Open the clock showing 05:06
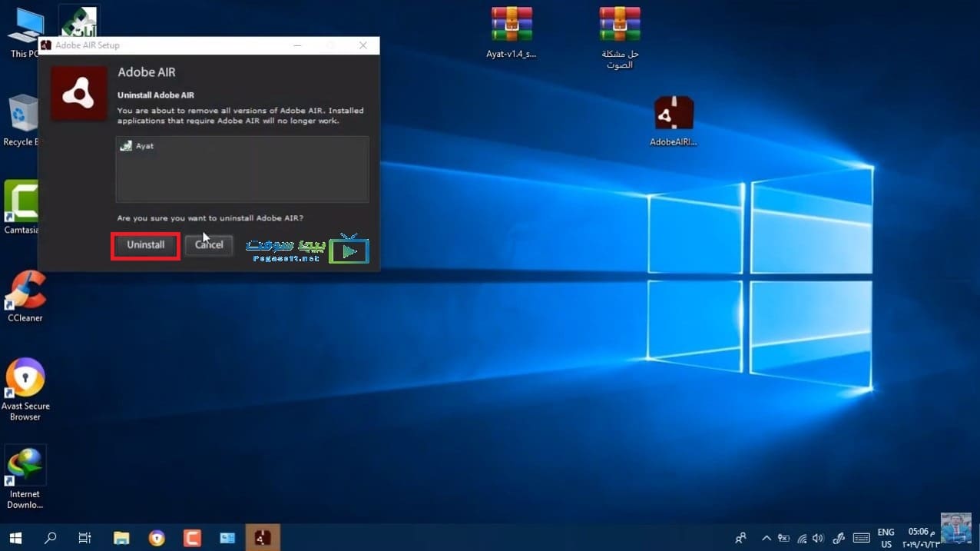This screenshot has width=980, height=551. (x=922, y=538)
